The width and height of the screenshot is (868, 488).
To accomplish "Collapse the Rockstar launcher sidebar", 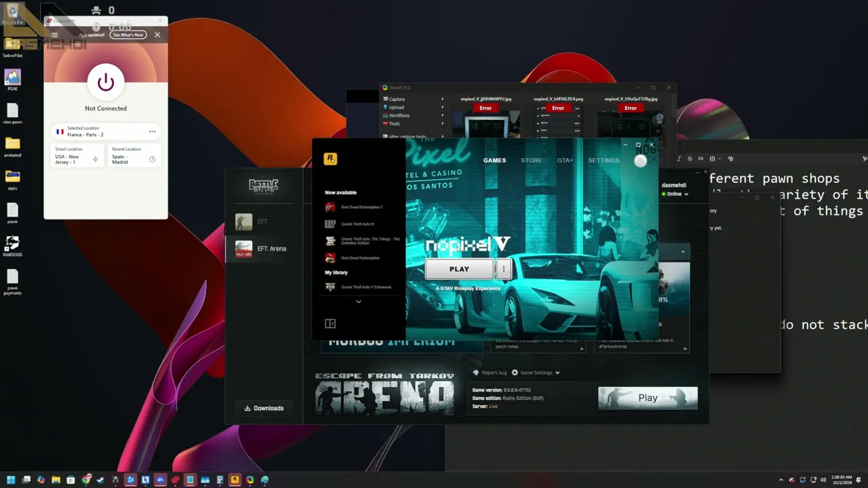I will click(330, 324).
